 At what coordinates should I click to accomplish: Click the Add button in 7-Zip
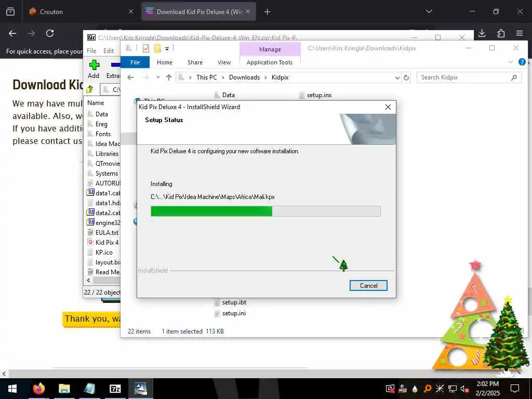click(x=94, y=69)
